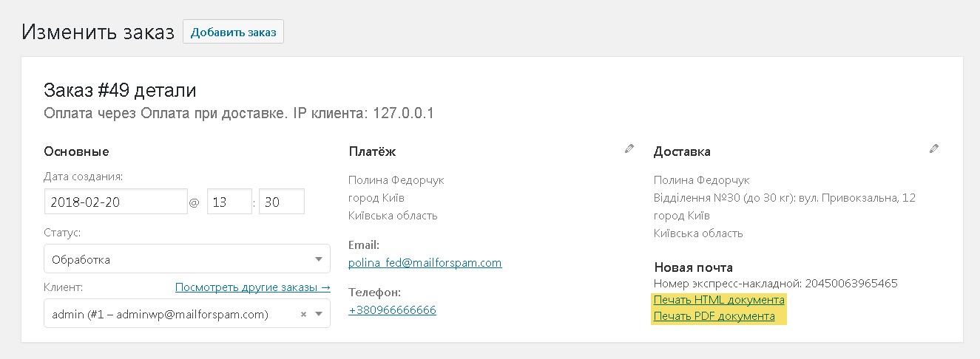This screenshot has width=980, height=359.
Task: Expand the Клиент dropdown arrow
Action: click(x=319, y=315)
